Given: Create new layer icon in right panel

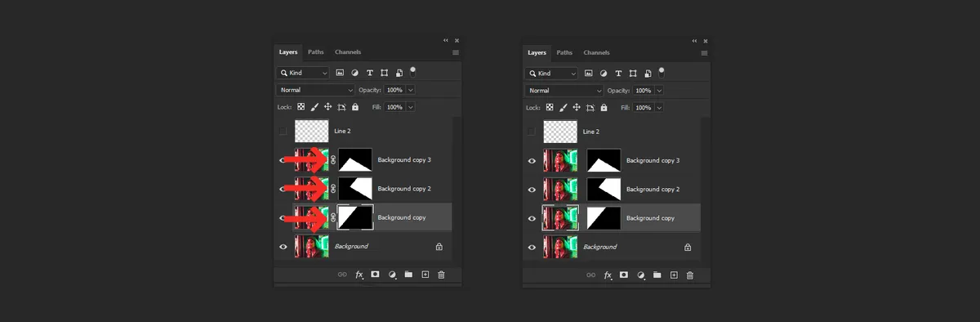Looking at the screenshot, I should point(673,275).
